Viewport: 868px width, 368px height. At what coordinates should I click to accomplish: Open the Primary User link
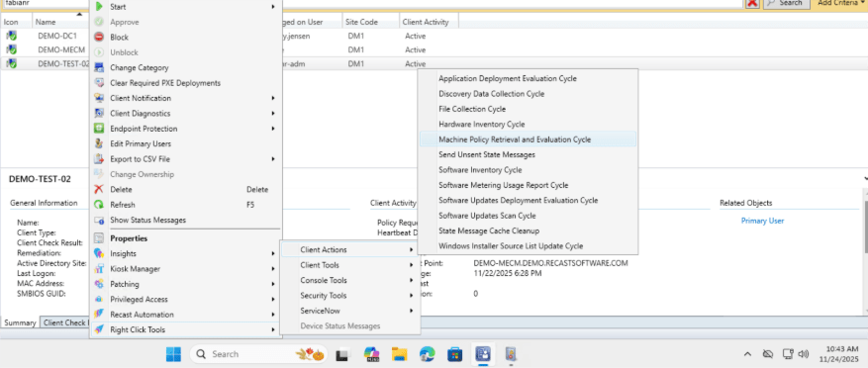(762, 221)
